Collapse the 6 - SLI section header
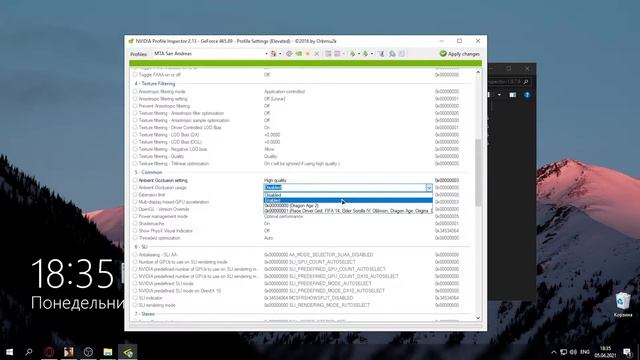This screenshot has height=360, width=640. [141, 247]
